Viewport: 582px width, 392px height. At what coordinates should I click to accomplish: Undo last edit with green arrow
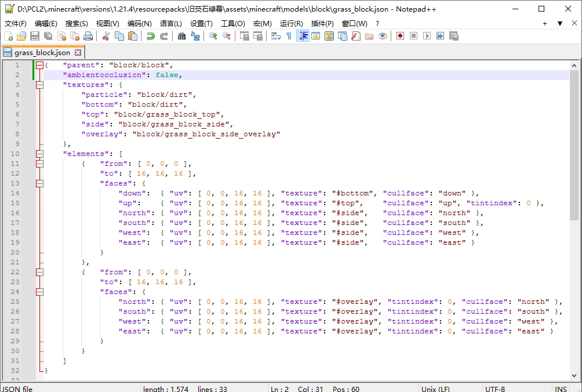coord(150,36)
